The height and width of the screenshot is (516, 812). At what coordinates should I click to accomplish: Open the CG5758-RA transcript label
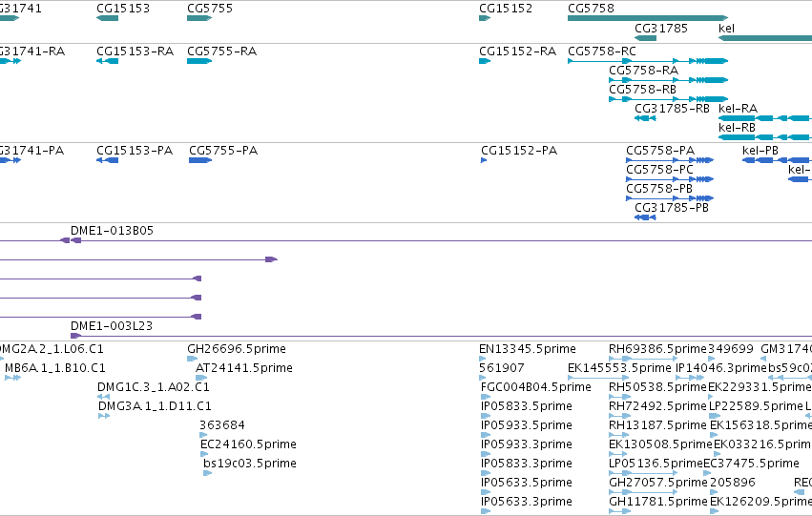point(643,71)
